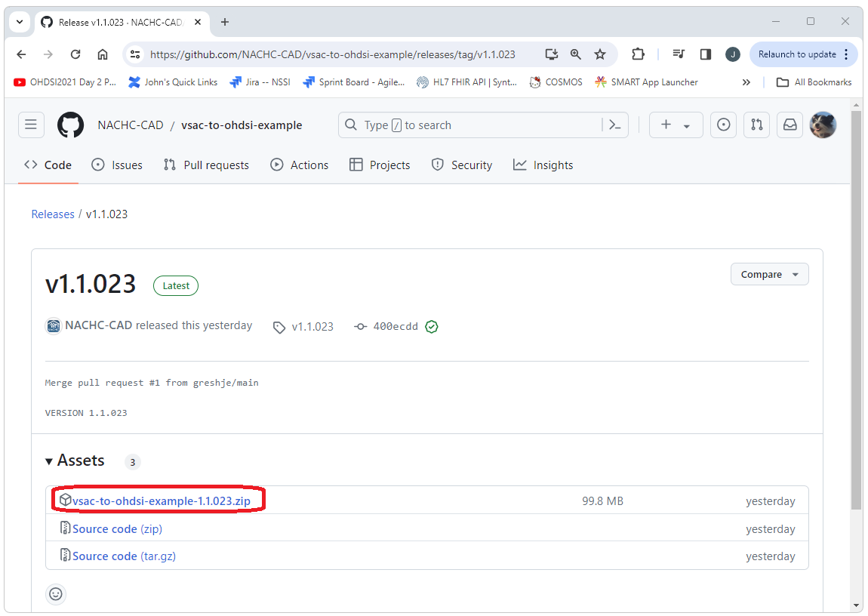This screenshot has width=868, height=616.
Task: Toggle the browser side panel icon
Action: [705, 54]
